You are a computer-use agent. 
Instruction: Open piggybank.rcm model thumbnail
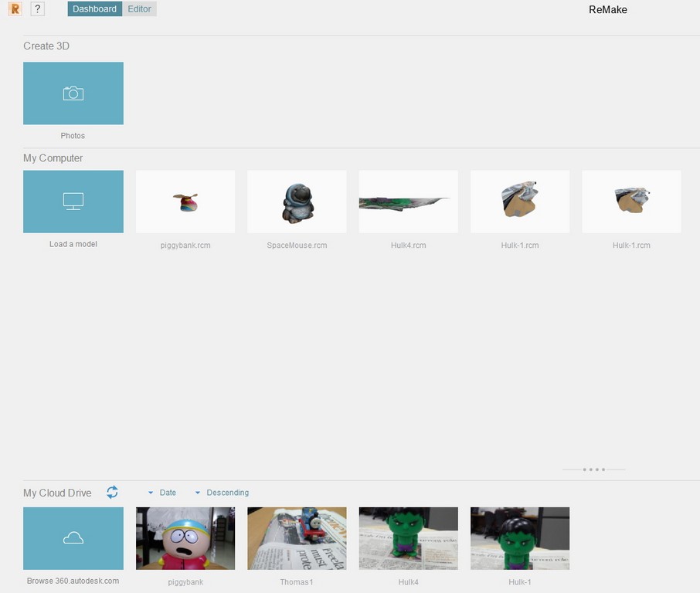pos(185,202)
